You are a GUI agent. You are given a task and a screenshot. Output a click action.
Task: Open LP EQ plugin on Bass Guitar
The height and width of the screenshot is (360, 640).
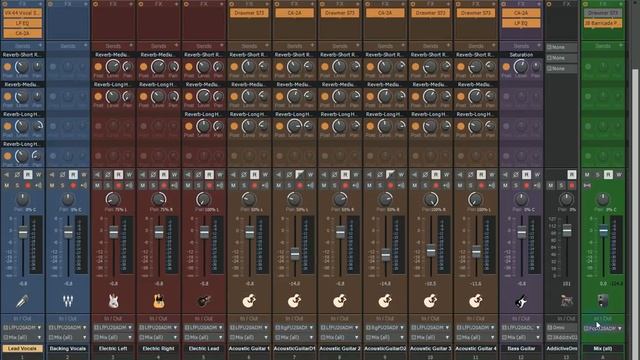click(521, 23)
